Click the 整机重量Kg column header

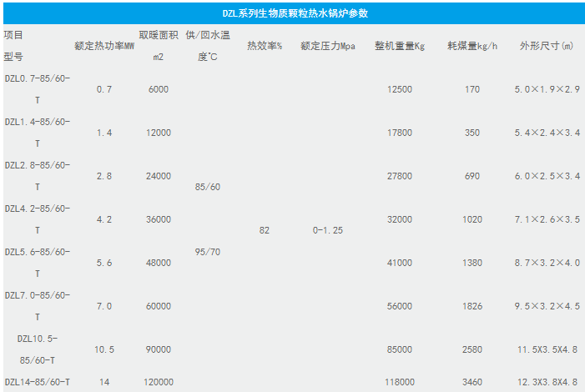(x=400, y=46)
